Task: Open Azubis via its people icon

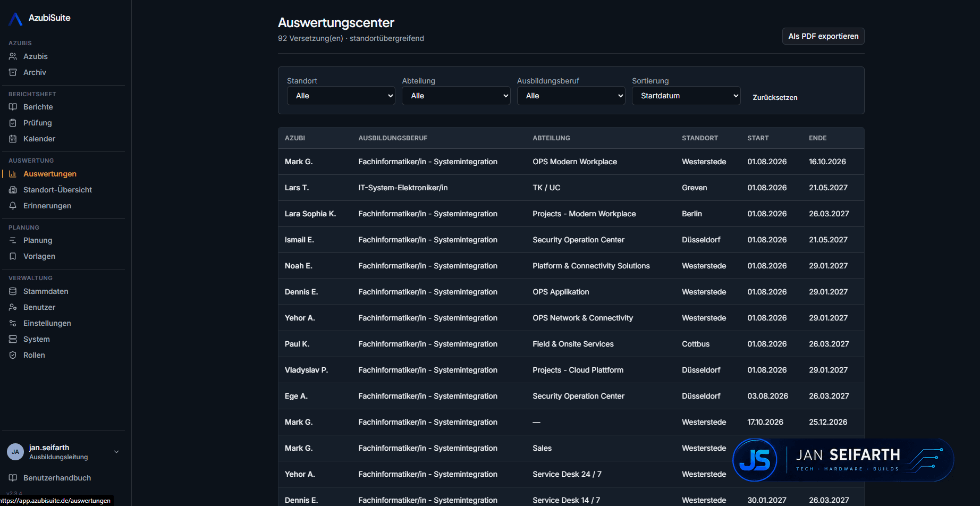Action: pyautogui.click(x=13, y=56)
